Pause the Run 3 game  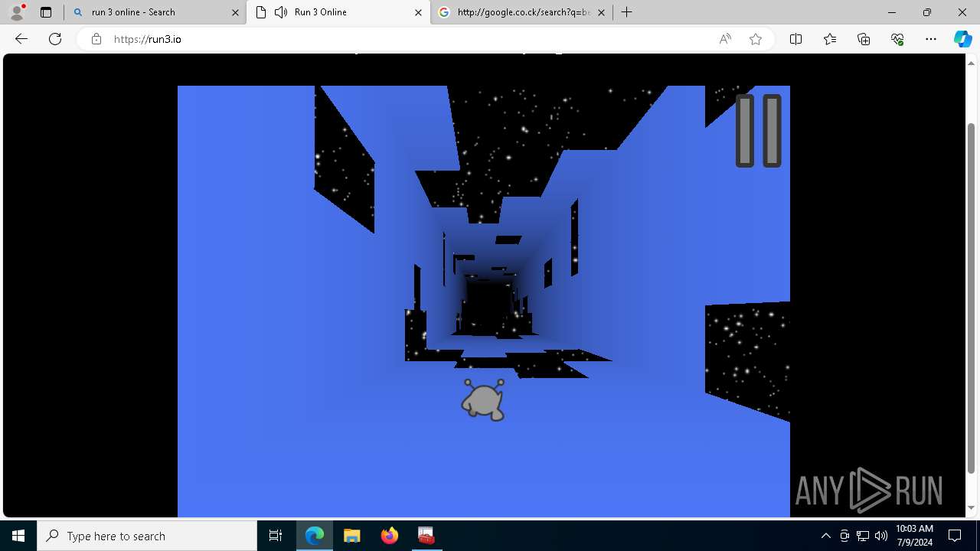[758, 131]
